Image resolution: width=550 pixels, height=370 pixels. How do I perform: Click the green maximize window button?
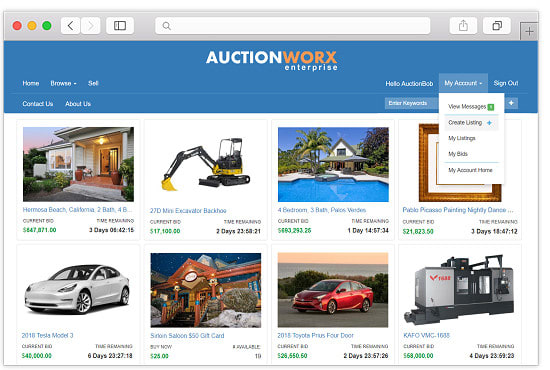(47, 26)
